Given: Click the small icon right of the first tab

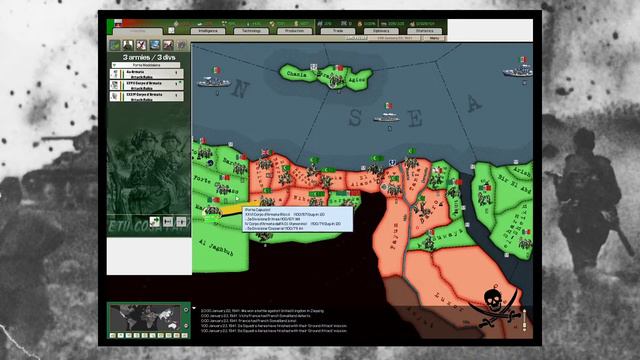Looking at the screenshot, I should point(171,31).
